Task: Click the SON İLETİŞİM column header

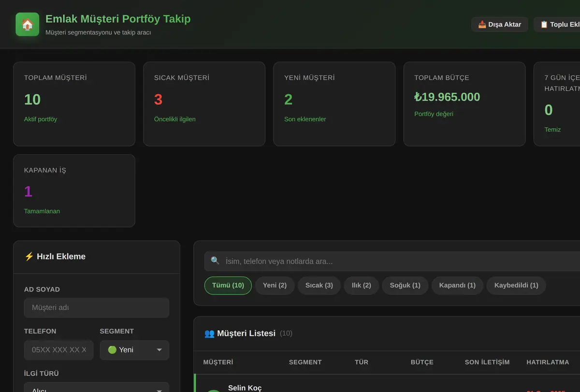Action: (x=487, y=362)
